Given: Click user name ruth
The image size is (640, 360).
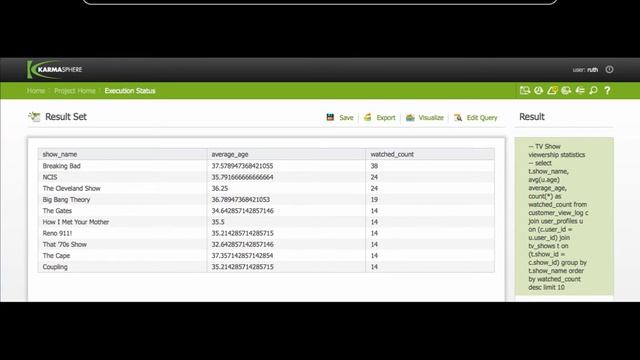Looking at the screenshot, I should 593,70.
